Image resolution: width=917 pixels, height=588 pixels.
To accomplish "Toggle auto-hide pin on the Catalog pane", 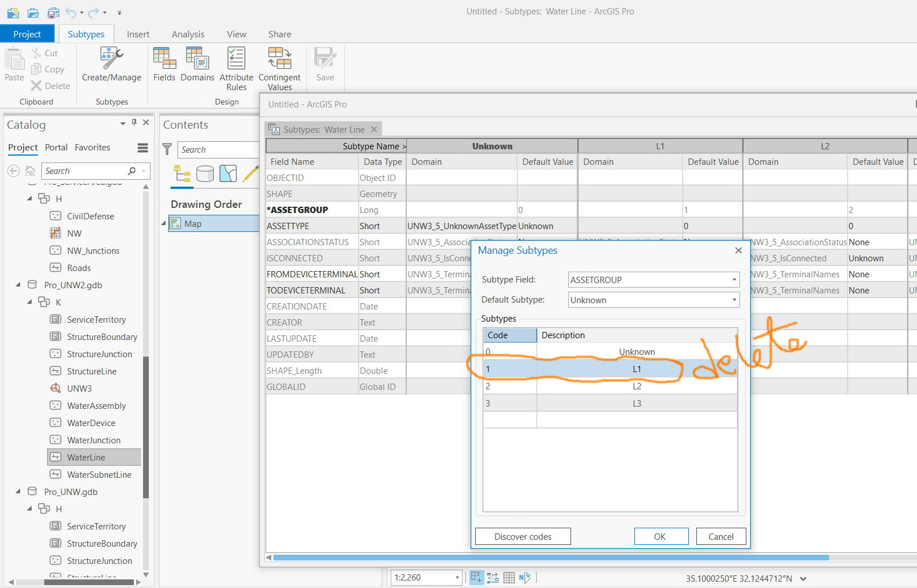I will pos(134,122).
